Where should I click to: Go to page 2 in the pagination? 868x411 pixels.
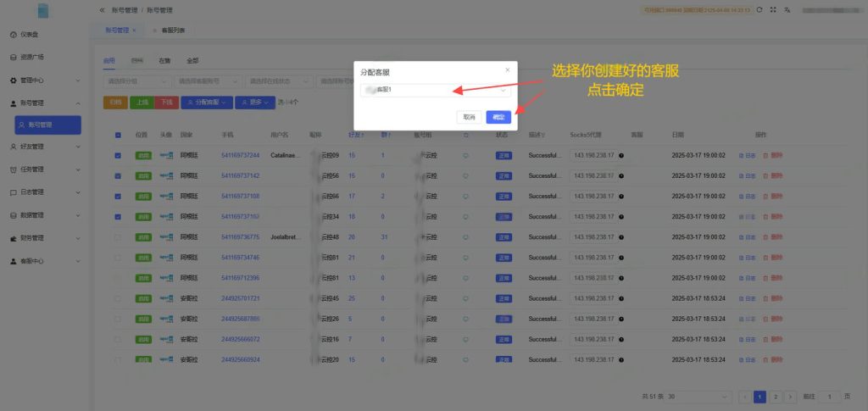(776, 397)
